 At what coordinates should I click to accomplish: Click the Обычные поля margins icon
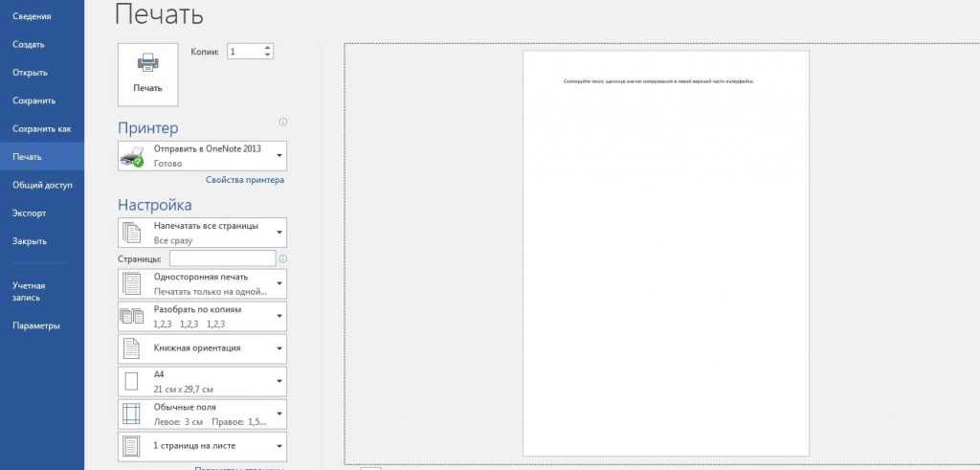[132, 414]
